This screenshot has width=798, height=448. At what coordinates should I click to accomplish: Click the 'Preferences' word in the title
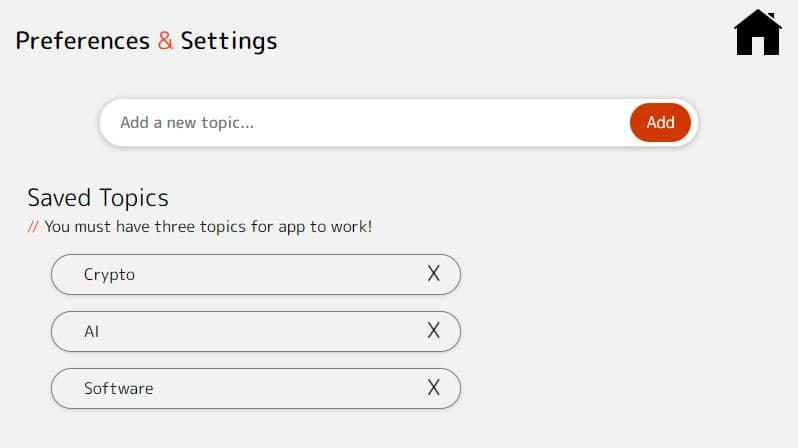82,41
